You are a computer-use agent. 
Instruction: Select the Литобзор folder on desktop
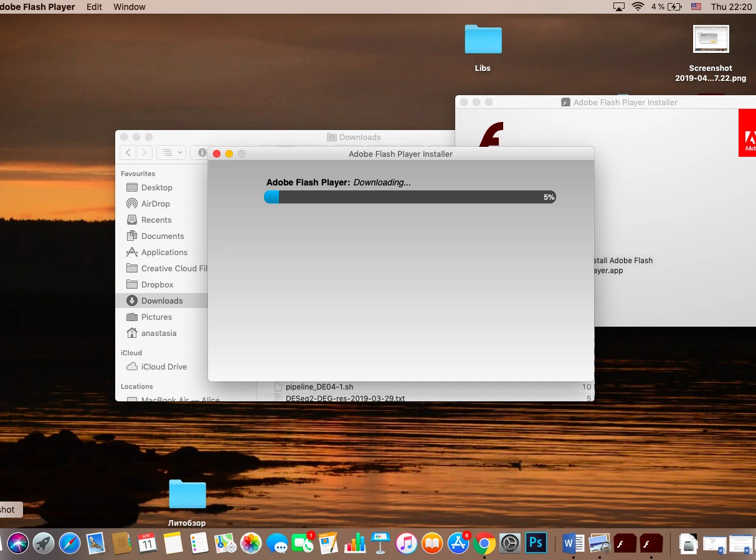[187, 503]
